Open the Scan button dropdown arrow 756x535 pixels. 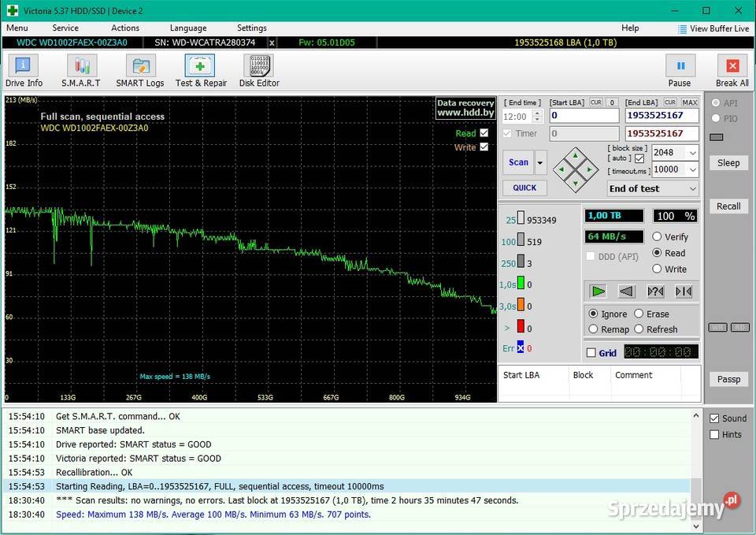click(x=540, y=162)
